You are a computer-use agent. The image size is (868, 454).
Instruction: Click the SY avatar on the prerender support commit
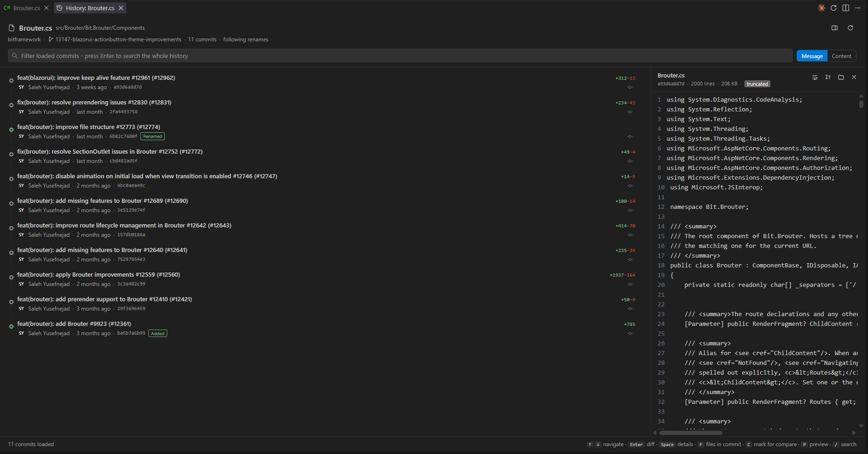(21, 309)
